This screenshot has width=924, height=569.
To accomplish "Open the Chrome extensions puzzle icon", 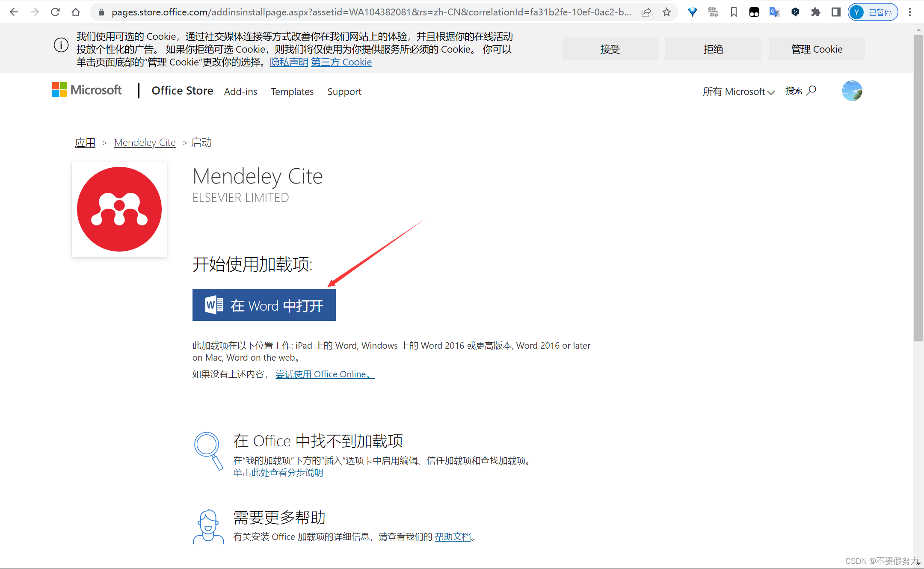I will [x=815, y=12].
